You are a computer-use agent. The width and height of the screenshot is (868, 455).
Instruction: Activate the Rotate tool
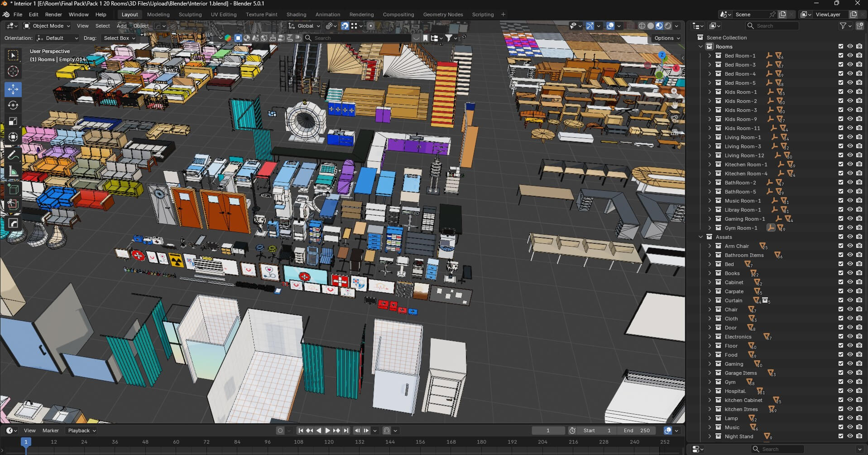click(x=13, y=105)
